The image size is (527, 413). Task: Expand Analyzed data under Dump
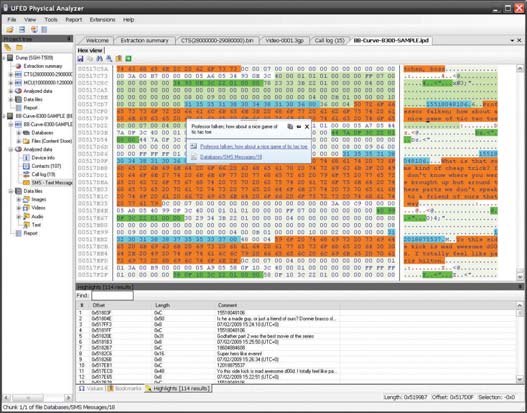[x=11, y=91]
